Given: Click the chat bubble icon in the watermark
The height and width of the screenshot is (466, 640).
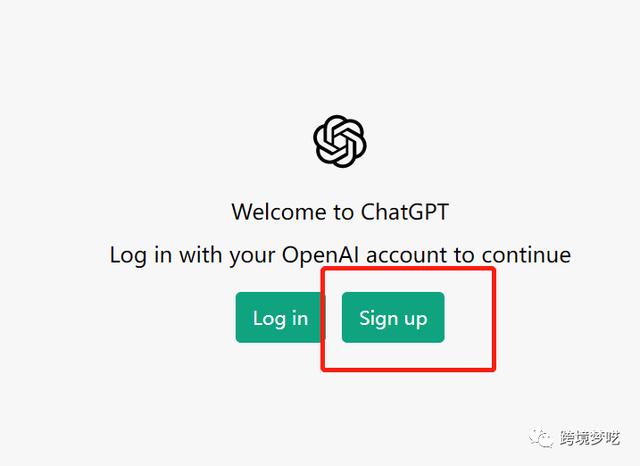Looking at the screenshot, I should pos(541,438).
